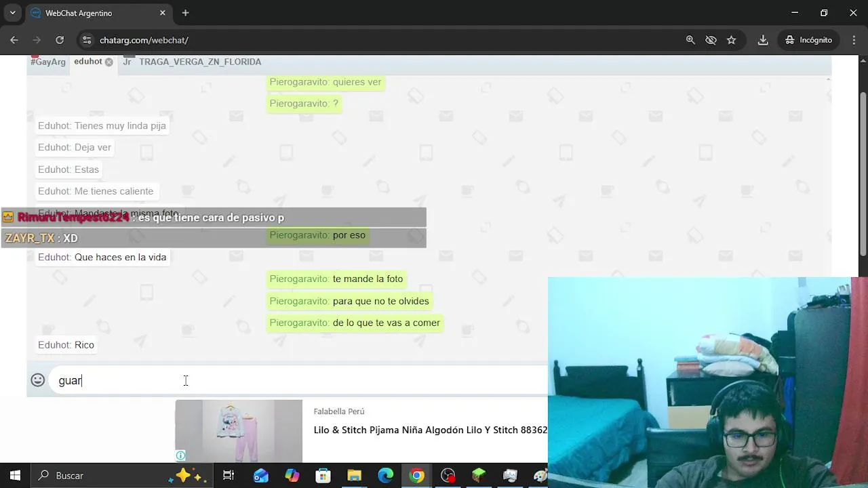Click the Lilo & Stitch pijama ad thumbnail

click(x=239, y=430)
